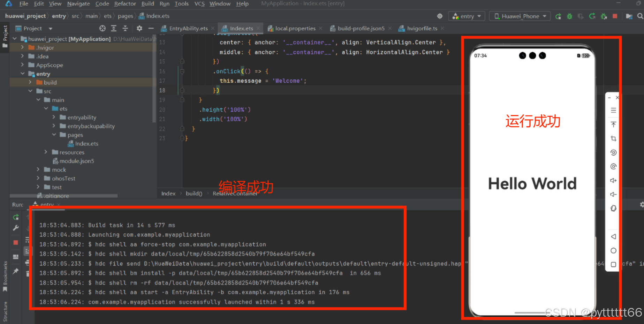Open the File menu
The width and height of the screenshot is (644, 324).
click(x=24, y=3)
